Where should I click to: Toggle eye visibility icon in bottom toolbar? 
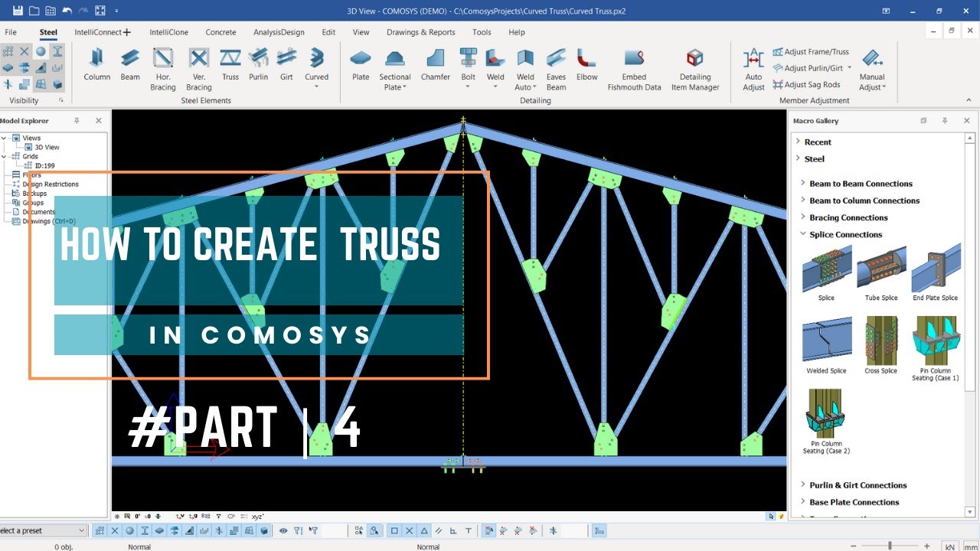[283, 530]
